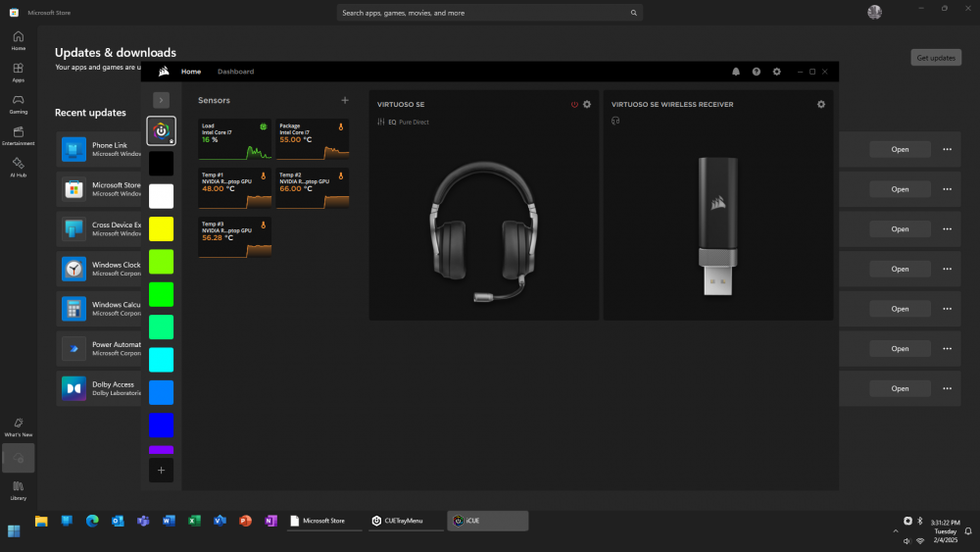Open the Temp #2 NVIDIA GPU tile
The image size is (980, 552).
[x=313, y=188]
